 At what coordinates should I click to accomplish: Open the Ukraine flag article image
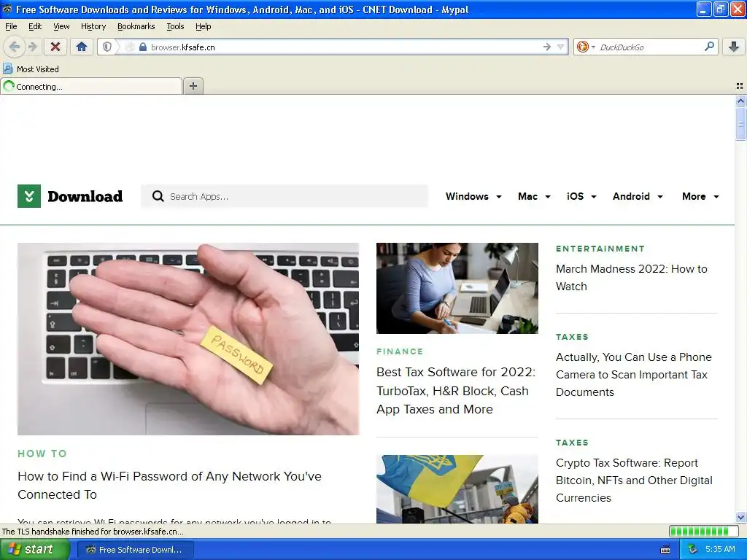(x=457, y=489)
